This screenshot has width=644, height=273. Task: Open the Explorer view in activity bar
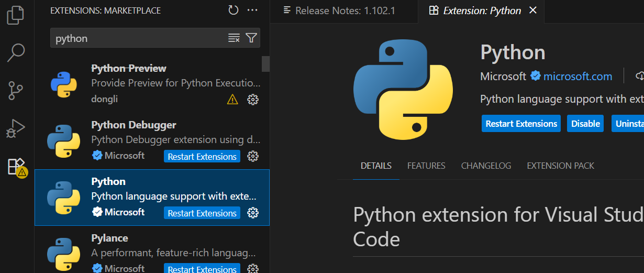[16, 15]
